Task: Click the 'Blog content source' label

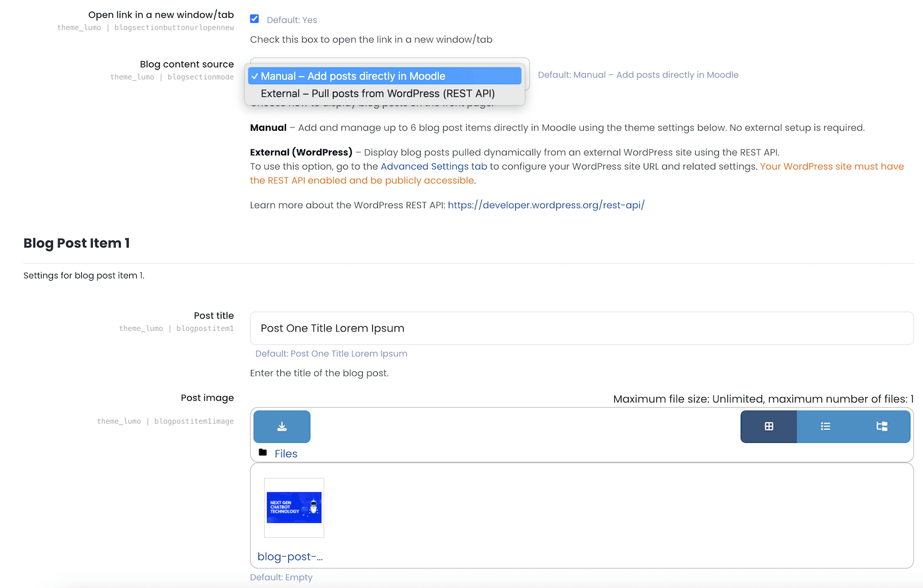Action: tap(187, 65)
